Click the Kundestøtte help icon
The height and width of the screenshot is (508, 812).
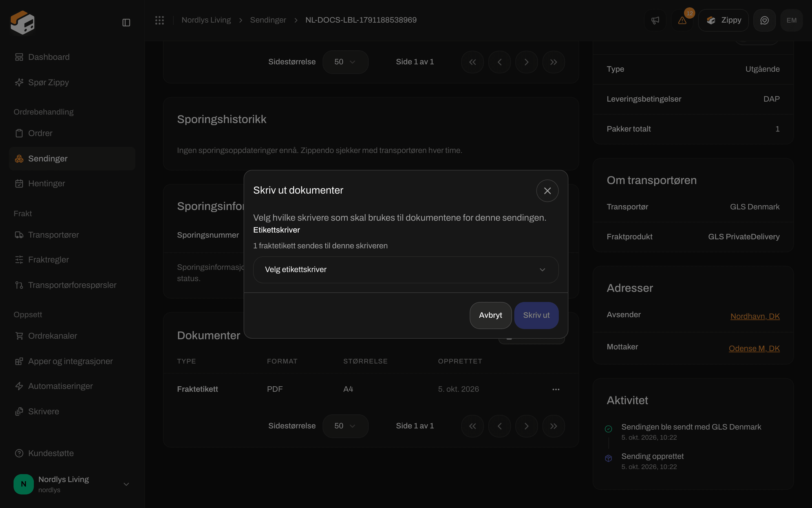[x=19, y=453]
